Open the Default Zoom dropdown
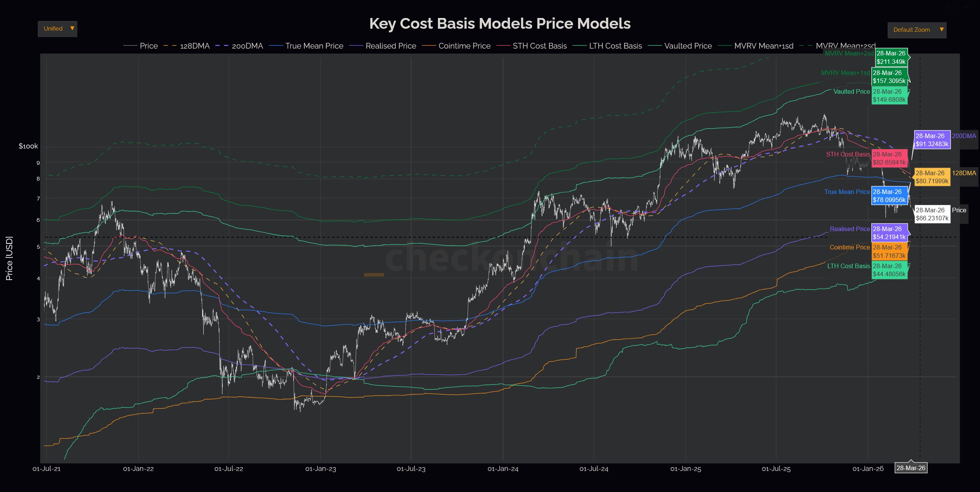This screenshot has width=980, height=492. [x=911, y=30]
